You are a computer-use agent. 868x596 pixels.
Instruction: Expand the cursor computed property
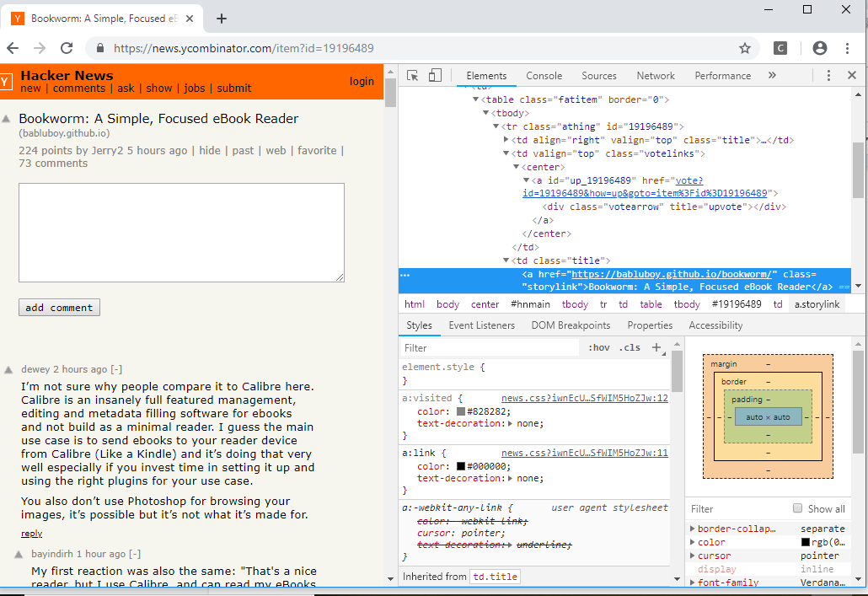pos(693,556)
